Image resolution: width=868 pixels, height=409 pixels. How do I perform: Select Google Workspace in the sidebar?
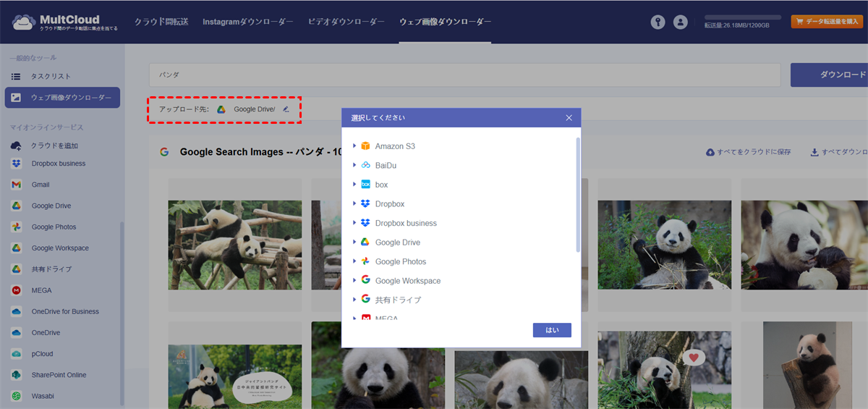(60, 248)
